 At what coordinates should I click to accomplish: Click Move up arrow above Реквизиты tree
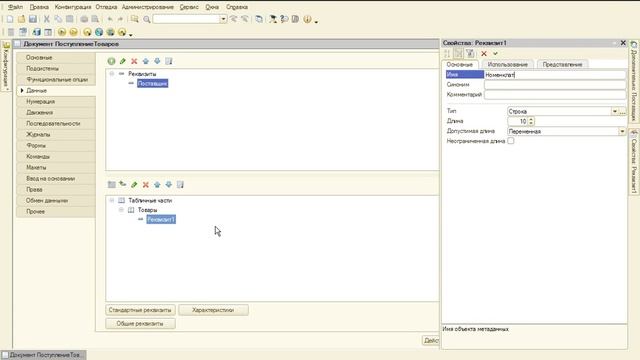[146, 61]
